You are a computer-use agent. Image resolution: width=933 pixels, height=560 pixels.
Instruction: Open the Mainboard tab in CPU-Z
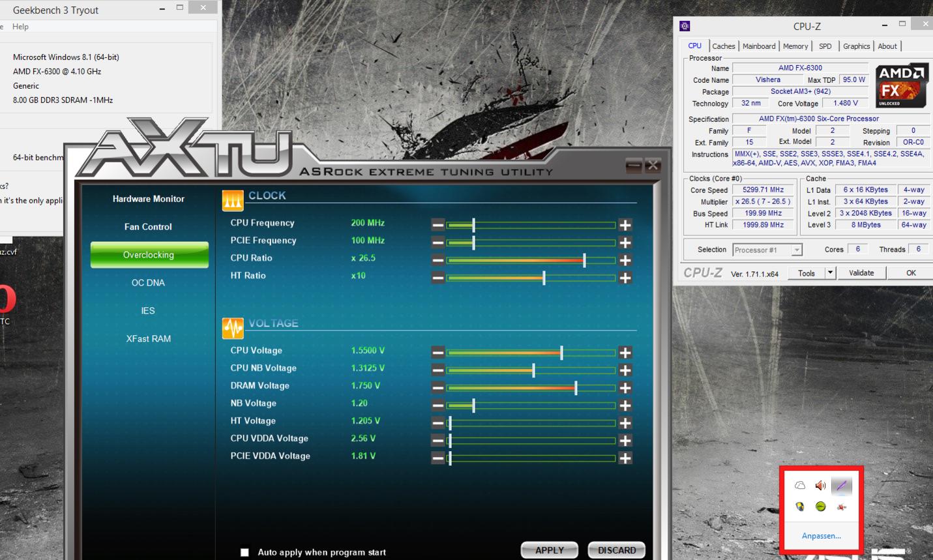[x=759, y=46]
